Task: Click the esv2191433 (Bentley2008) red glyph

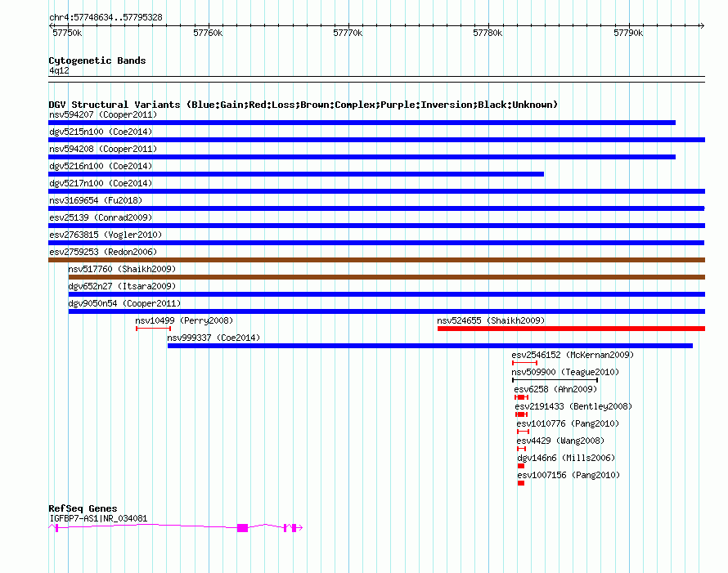Action: (521, 414)
